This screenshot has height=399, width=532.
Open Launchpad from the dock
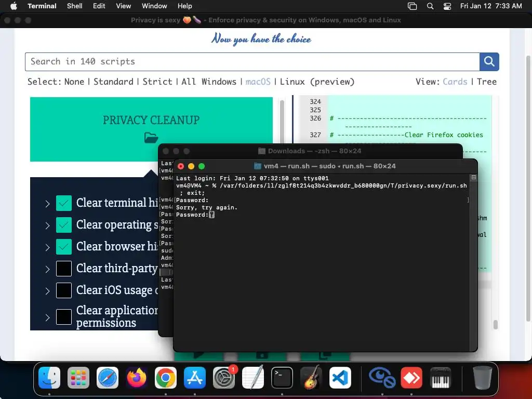78,378
